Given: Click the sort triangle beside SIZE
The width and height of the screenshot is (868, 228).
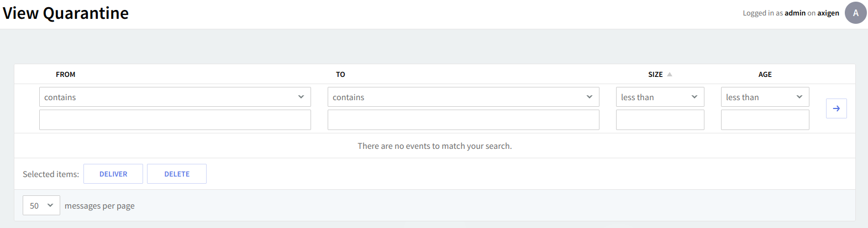Looking at the screenshot, I should [670, 74].
